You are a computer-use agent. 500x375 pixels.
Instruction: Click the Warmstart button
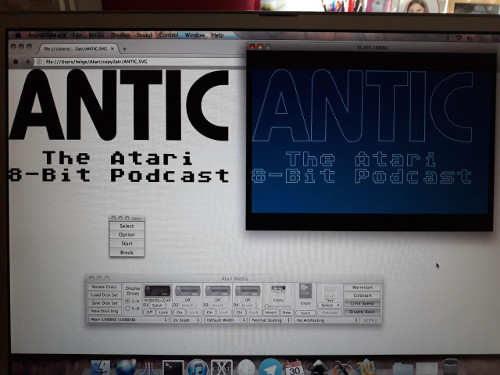click(362, 287)
